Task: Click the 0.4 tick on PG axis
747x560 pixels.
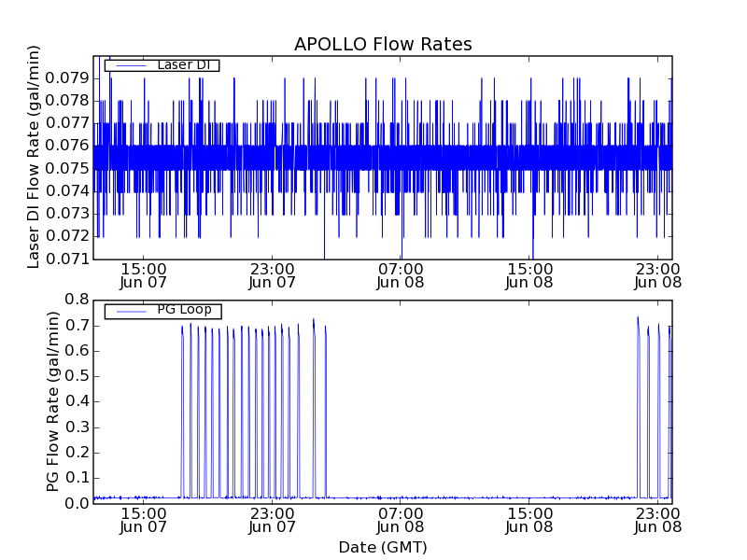Action: (x=78, y=401)
